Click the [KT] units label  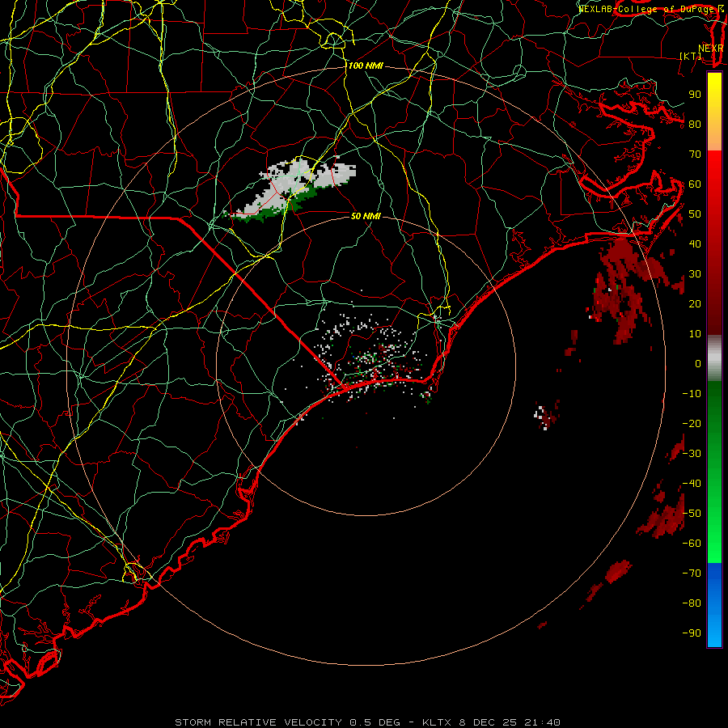click(691, 56)
